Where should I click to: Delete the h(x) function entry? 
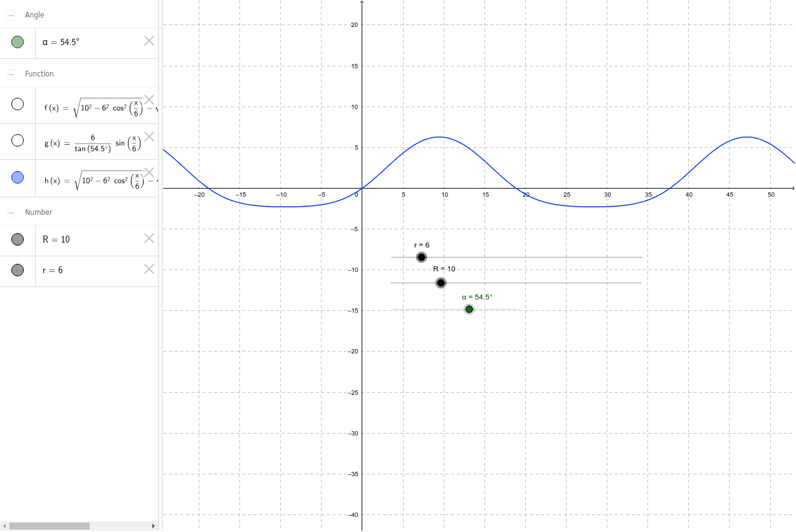tap(149, 172)
